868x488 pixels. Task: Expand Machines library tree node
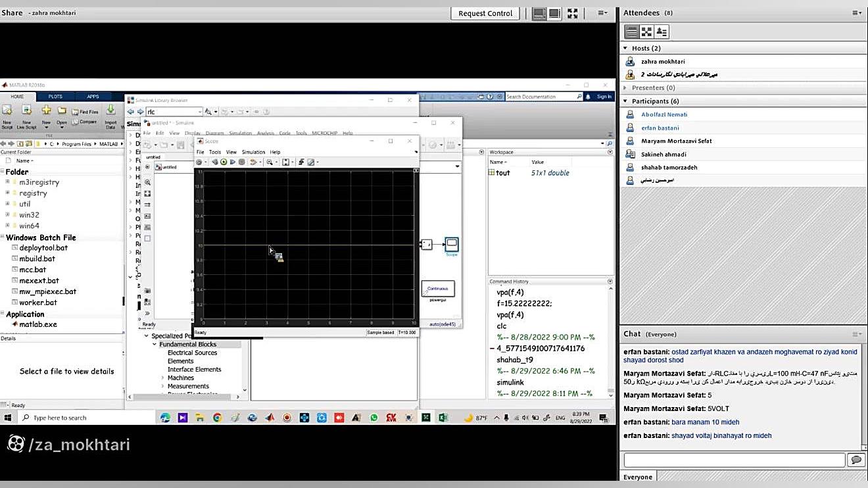[x=163, y=378]
